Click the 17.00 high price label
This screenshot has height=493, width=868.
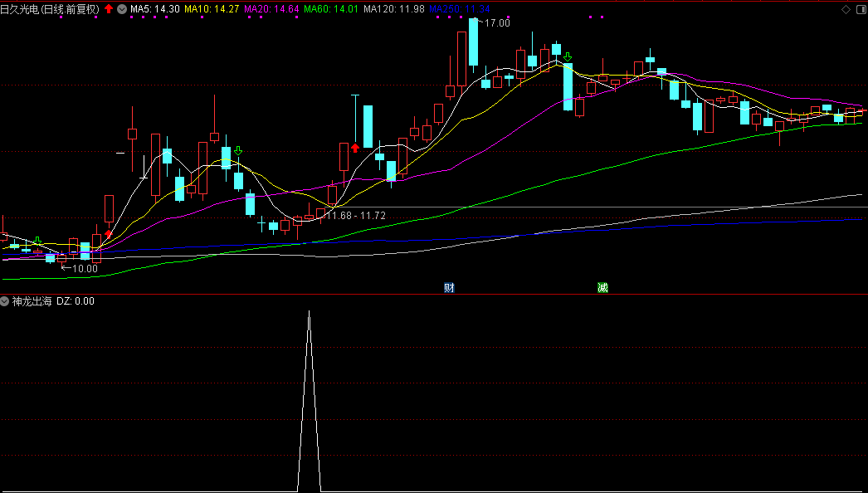coord(497,22)
